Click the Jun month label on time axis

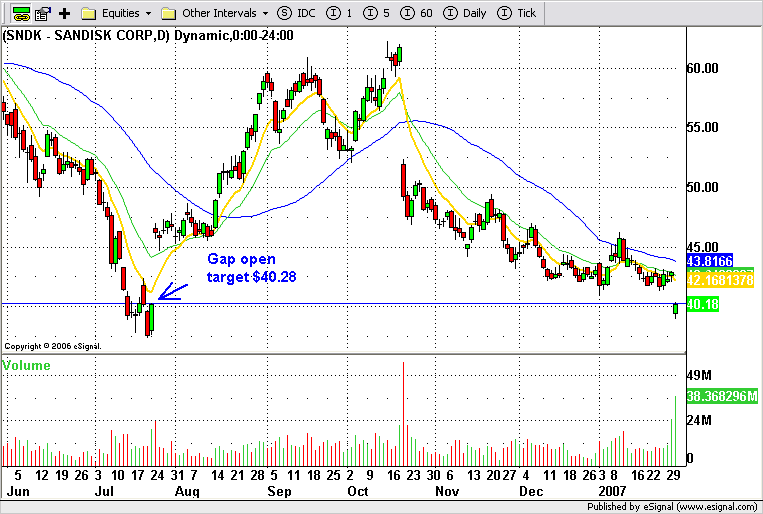point(18,492)
